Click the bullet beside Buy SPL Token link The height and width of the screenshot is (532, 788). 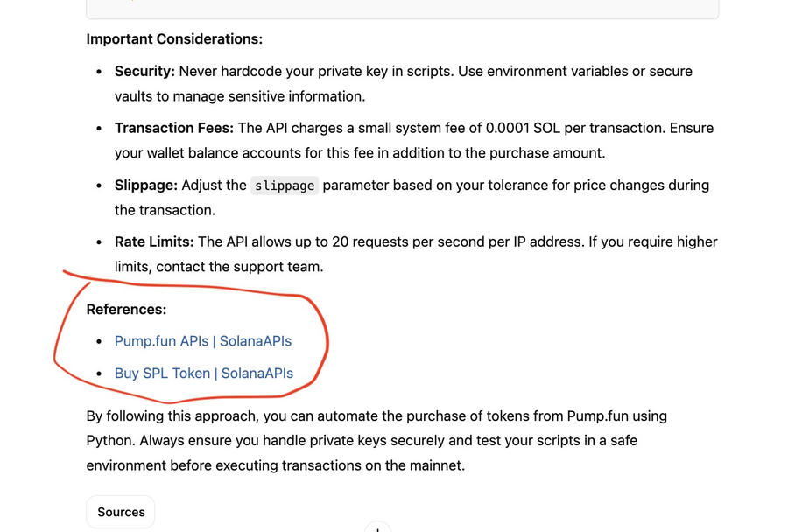click(99, 374)
